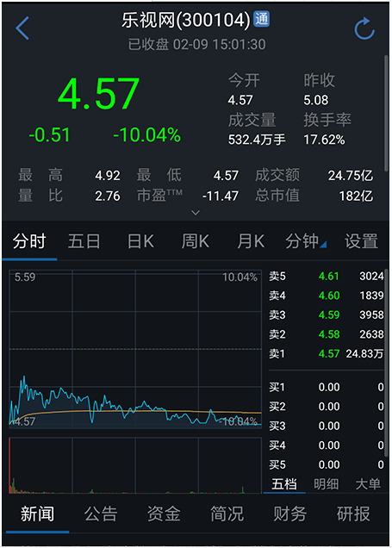This screenshot has height=548, width=392.
Task: Tap the 通 badge next to the stock code
Action: [262, 19]
